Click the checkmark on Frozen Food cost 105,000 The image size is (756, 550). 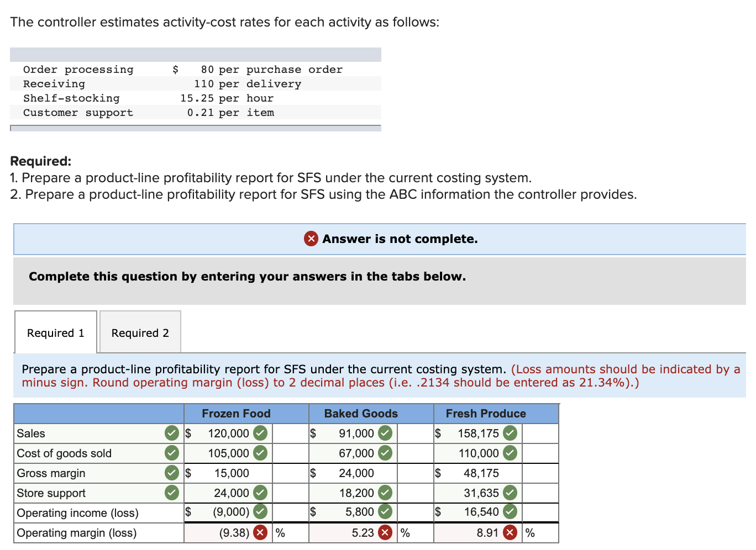point(260,453)
